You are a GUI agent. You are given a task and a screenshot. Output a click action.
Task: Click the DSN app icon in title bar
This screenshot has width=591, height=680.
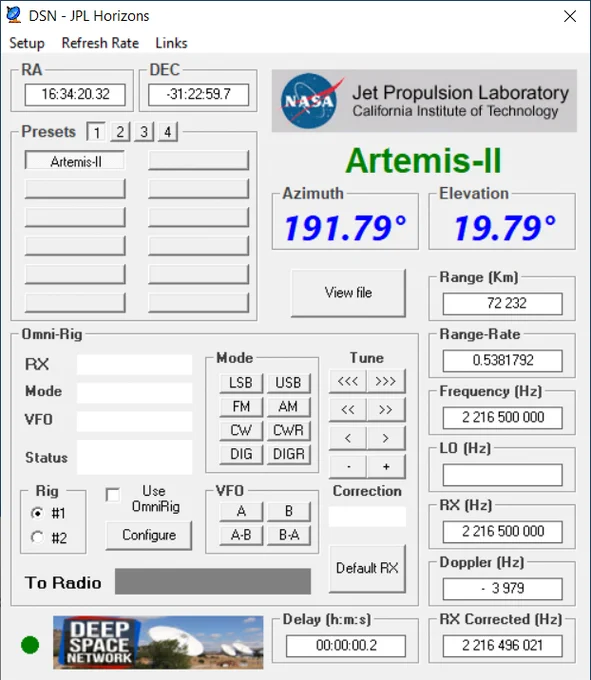coord(14,16)
